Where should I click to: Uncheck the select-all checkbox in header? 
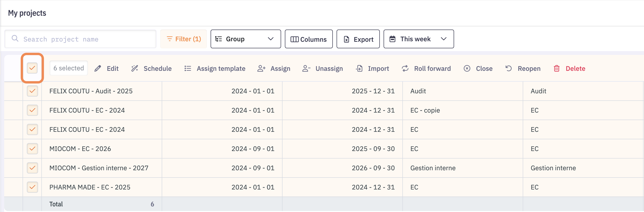pos(32,68)
